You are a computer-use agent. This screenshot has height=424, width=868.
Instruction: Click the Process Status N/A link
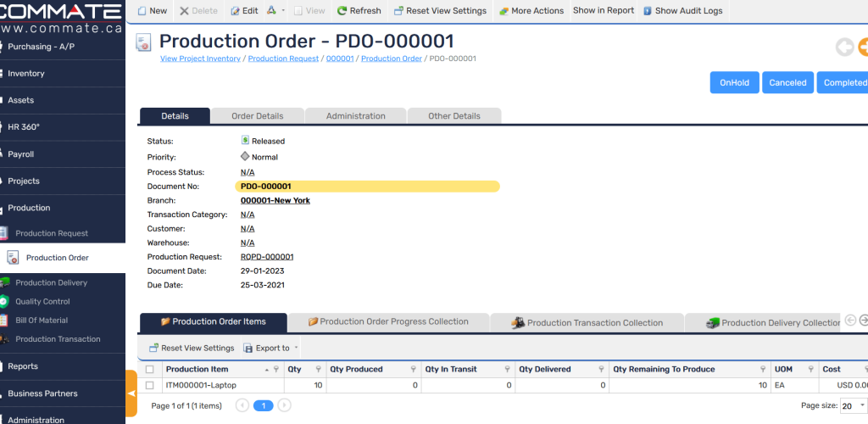(248, 172)
